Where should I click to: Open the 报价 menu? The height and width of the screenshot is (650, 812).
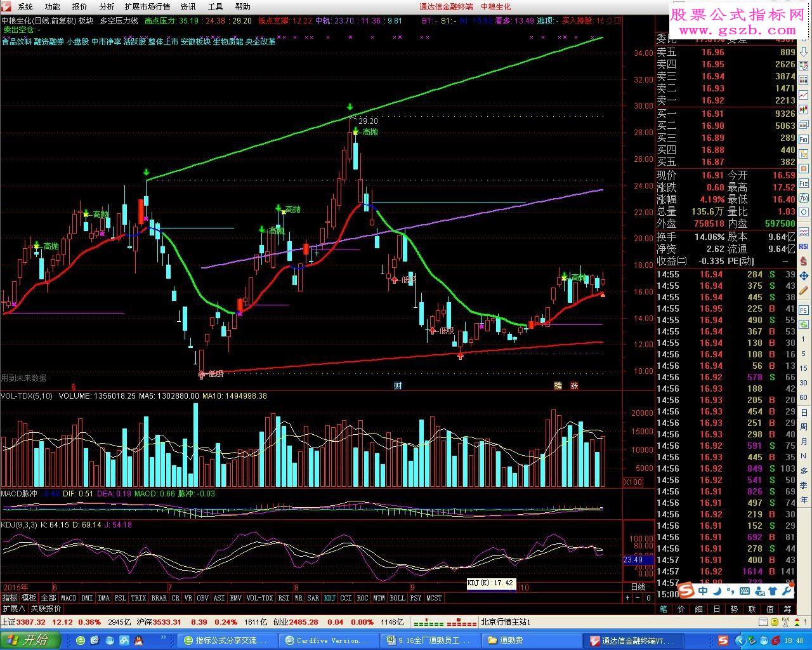(x=80, y=6)
